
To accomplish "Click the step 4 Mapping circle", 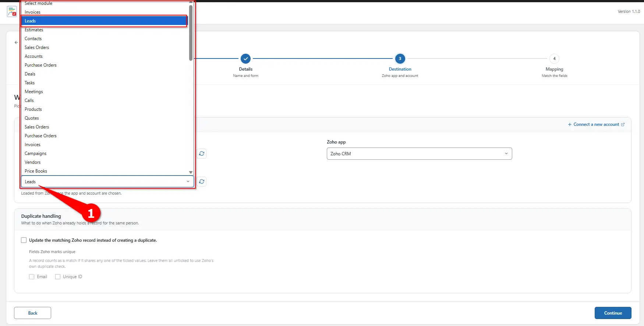I will pyautogui.click(x=554, y=59).
